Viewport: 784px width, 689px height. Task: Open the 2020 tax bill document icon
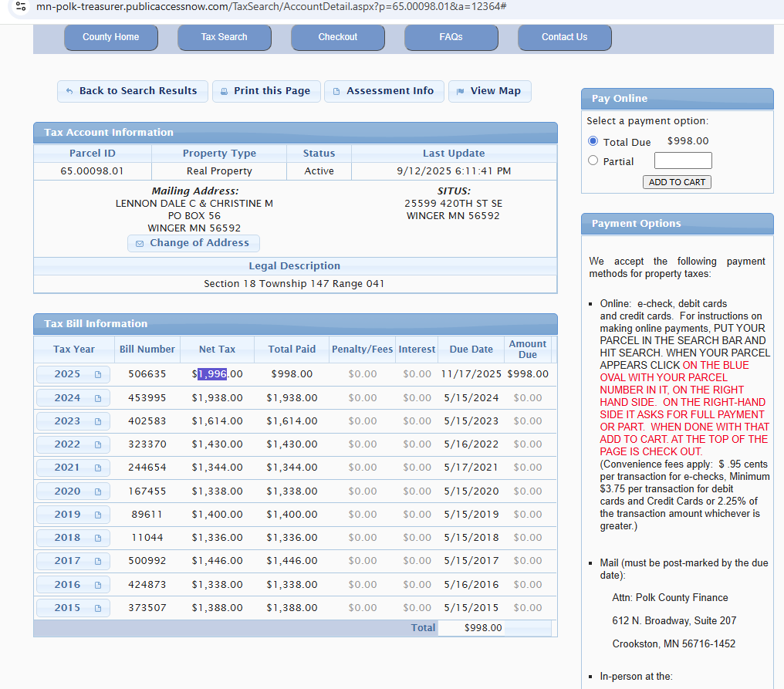click(x=98, y=491)
